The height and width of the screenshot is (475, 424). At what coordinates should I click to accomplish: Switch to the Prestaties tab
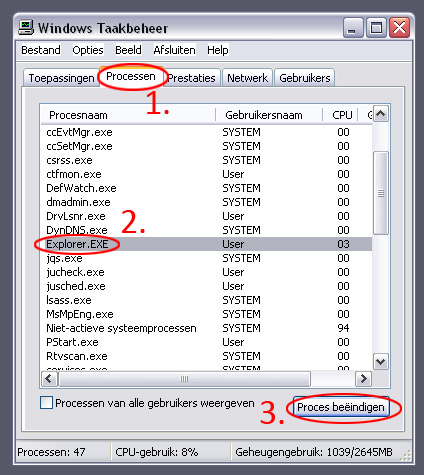[x=192, y=78]
